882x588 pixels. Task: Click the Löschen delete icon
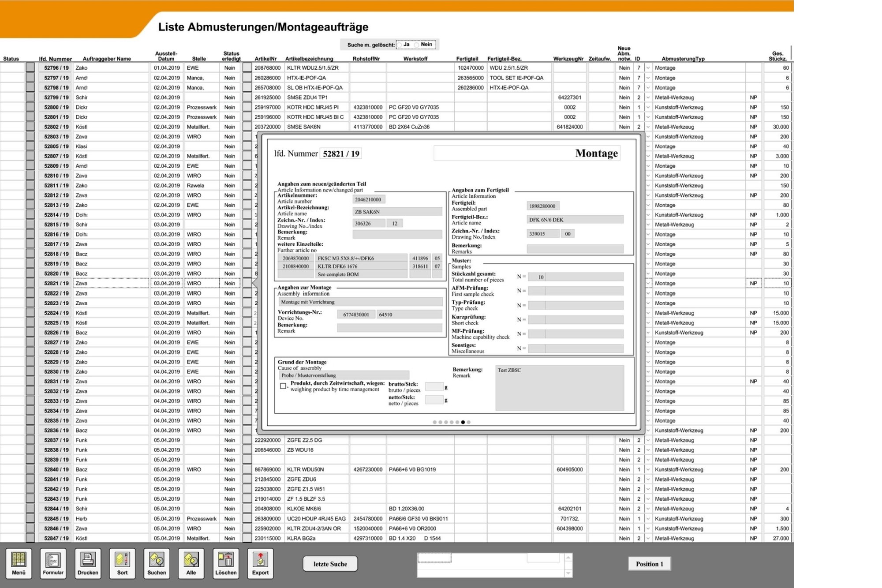226,563
